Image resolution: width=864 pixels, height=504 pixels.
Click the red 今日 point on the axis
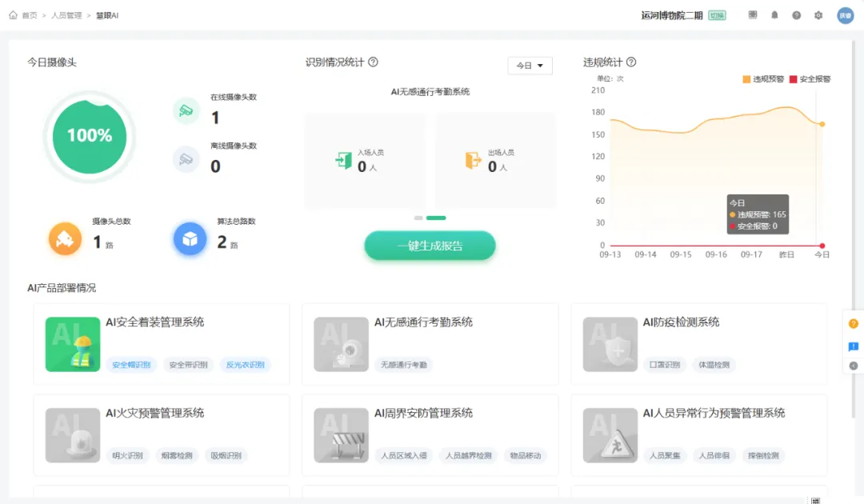[822, 246]
